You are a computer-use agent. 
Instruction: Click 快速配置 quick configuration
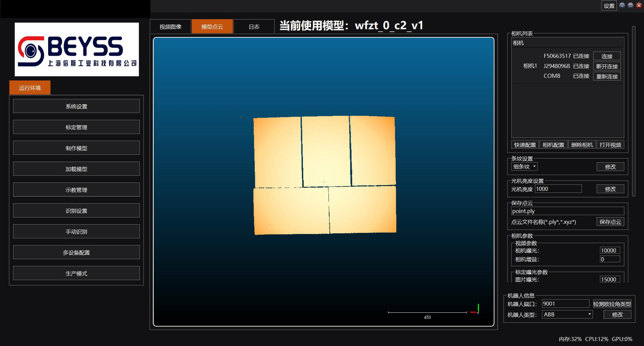coord(525,145)
